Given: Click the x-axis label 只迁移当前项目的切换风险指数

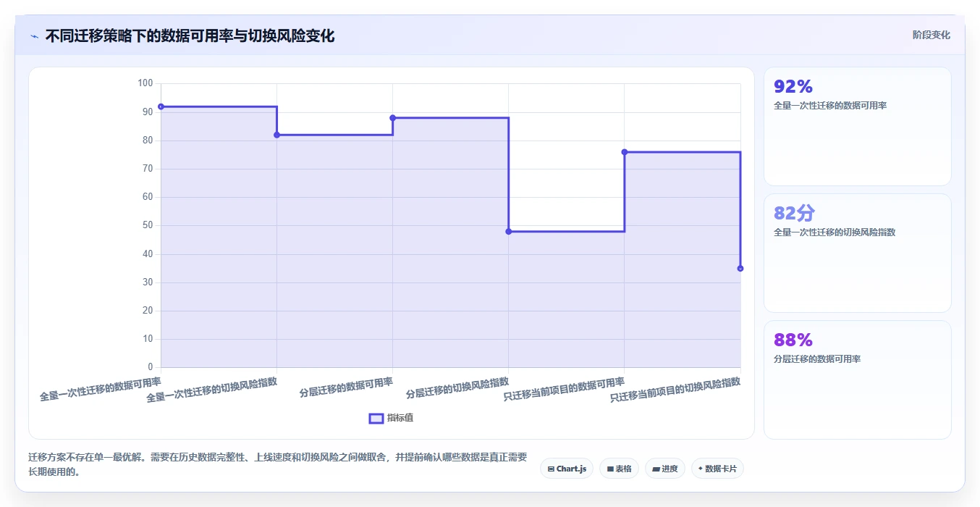Looking at the screenshot, I should tap(675, 389).
